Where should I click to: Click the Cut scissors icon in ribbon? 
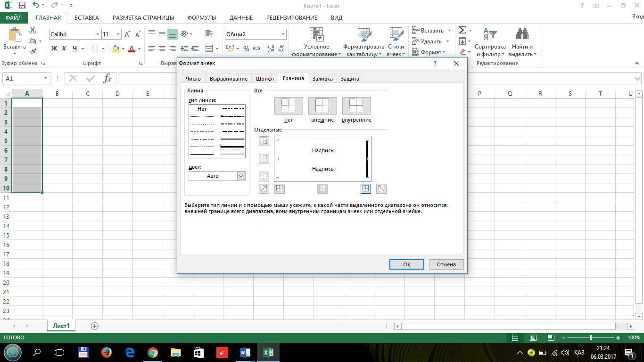pyautogui.click(x=33, y=30)
